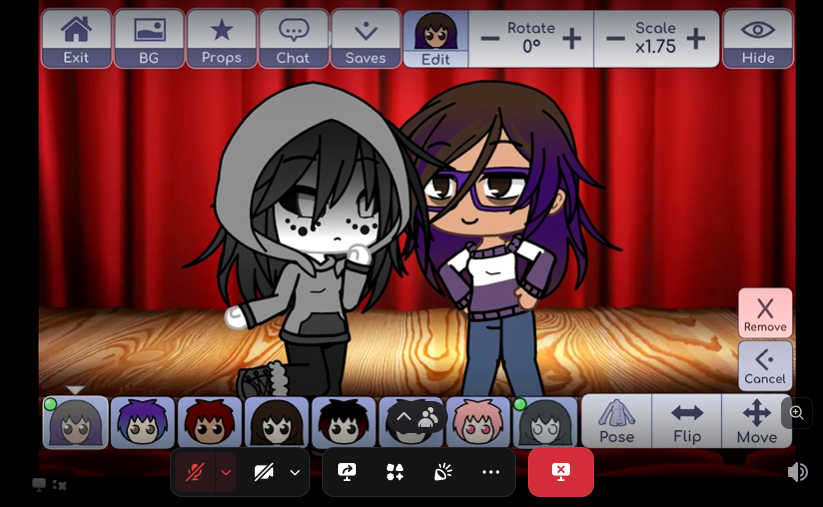Turn on the camera in the call bar
The height and width of the screenshot is (507, 823).
[263, 472]
